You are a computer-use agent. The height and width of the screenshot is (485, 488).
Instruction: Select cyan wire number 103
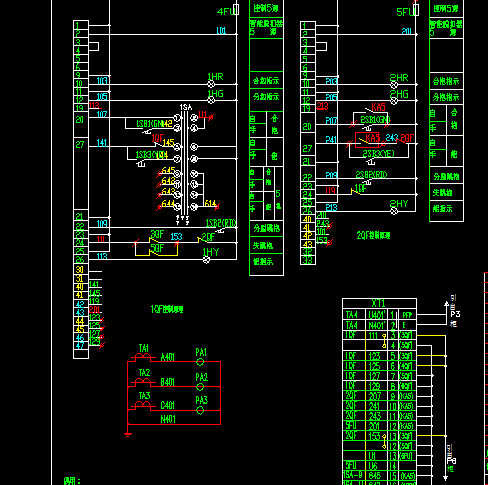[x=102, y=81]
